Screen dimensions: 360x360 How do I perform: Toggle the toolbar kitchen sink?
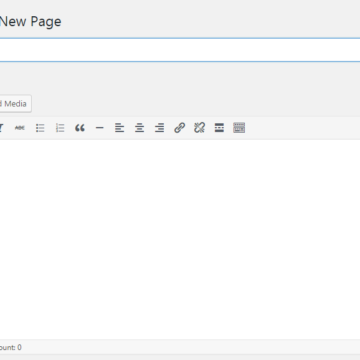(x=239, y=128)
